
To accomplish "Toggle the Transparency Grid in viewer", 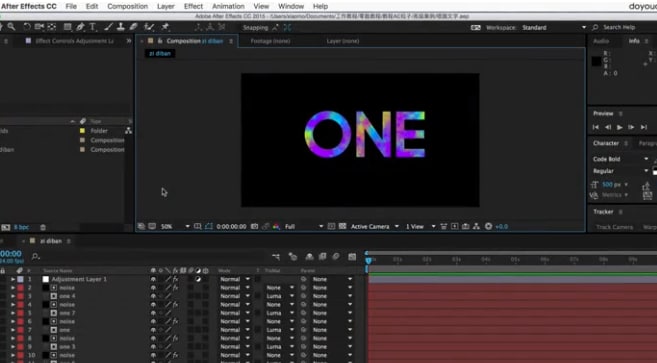I will (342, 226).
